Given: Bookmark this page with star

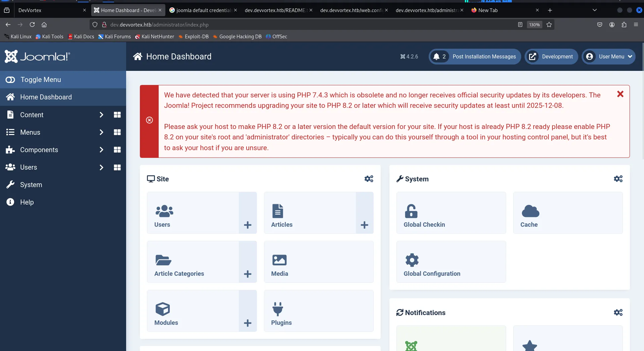Looking at the screenshot, I should 549,25.
